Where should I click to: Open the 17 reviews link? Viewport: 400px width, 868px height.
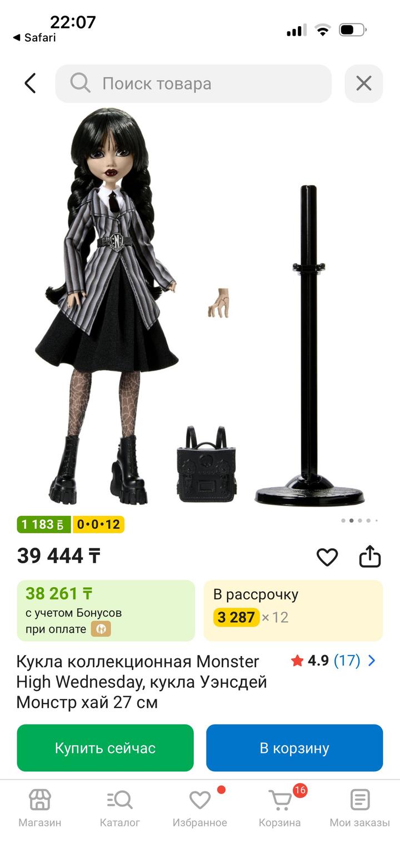coord(347,661)
